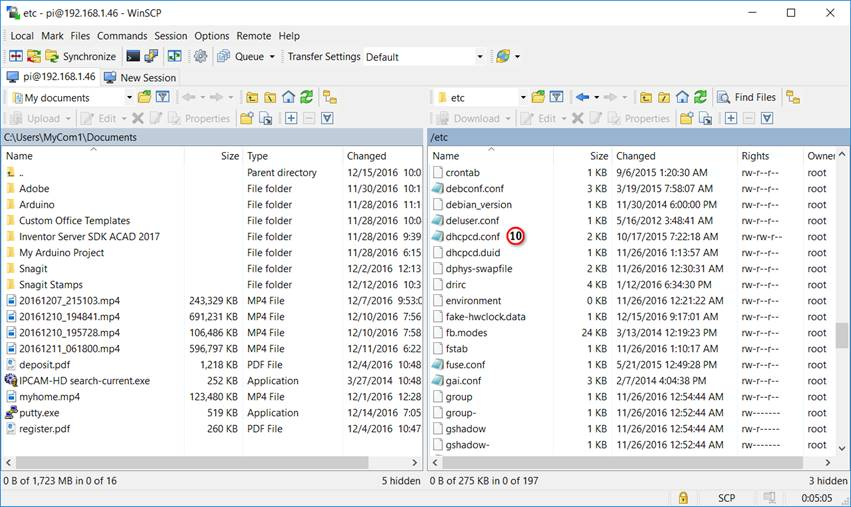Toggle the local directory tree icon
This screenshot has width=851, height=507.
tap(329, 97)
